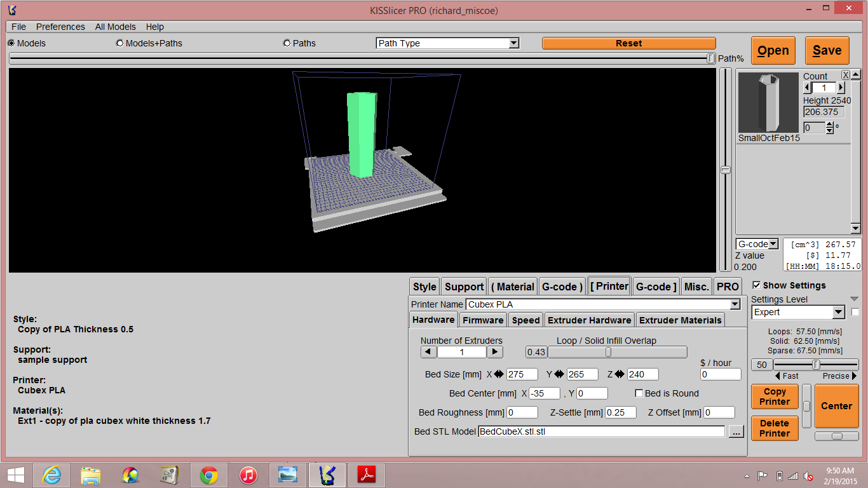Click the Fast/Precise speed slider handle
Screen dimensions: 868x488
[x=816, y=365]
